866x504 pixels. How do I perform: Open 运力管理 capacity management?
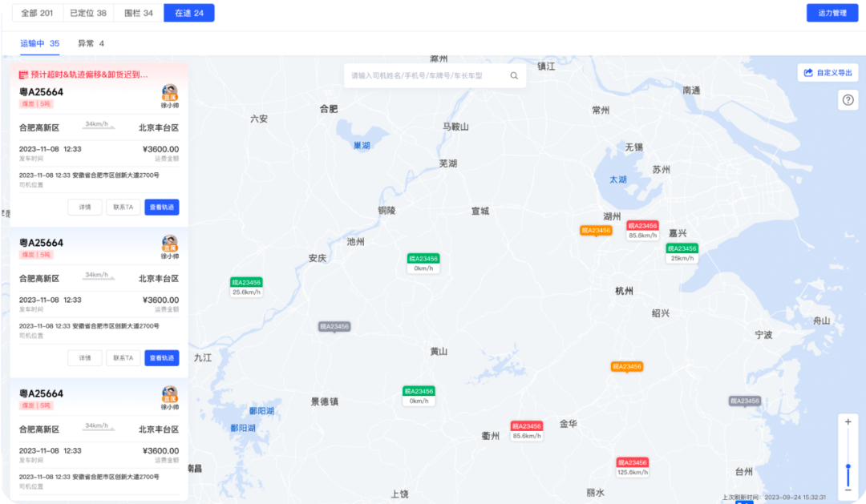coord(832,13)
